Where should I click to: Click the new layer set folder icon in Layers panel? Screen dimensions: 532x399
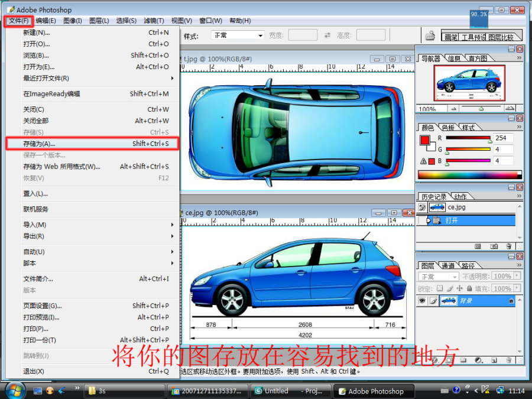click(x=463, y=360)
